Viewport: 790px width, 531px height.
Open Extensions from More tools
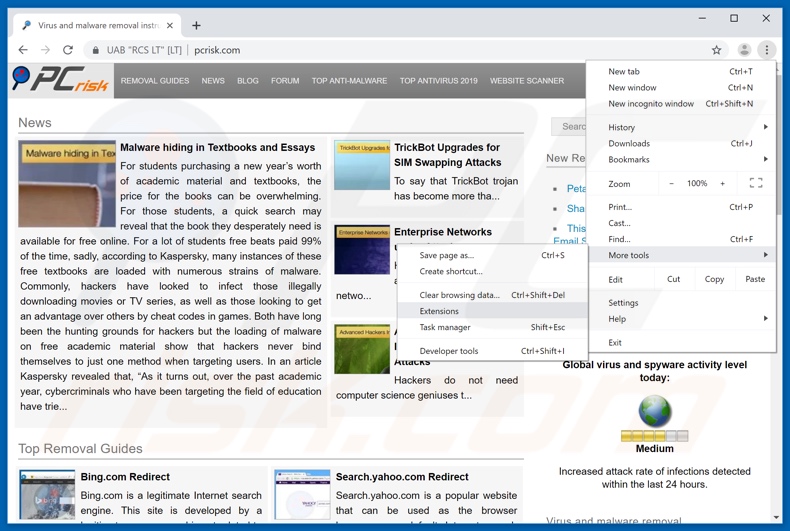[492, 311]
